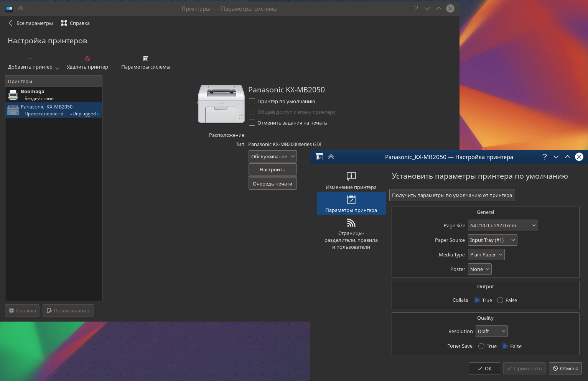Screen dimensions: 588x381
Task: Click the banners and policies feed icon
Action: point(351,222)
